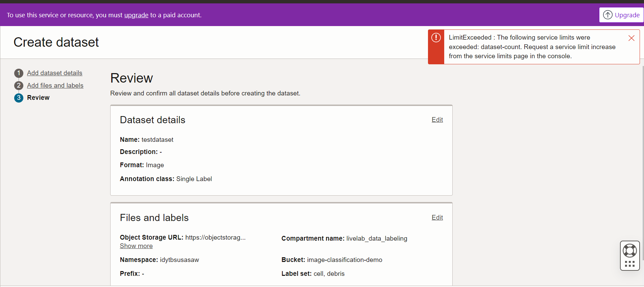Select the Annotation class value Single Label
The width and height of the screenshot is (644, 287).
coord(194,179)
